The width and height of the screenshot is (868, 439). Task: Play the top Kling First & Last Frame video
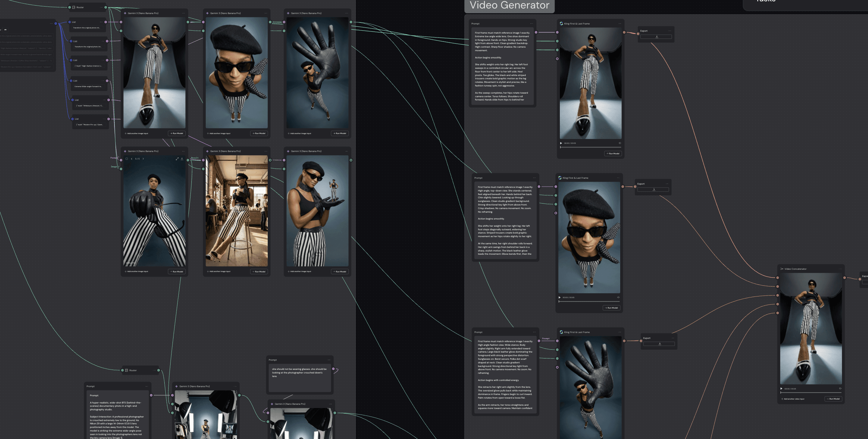pos(561,143)
